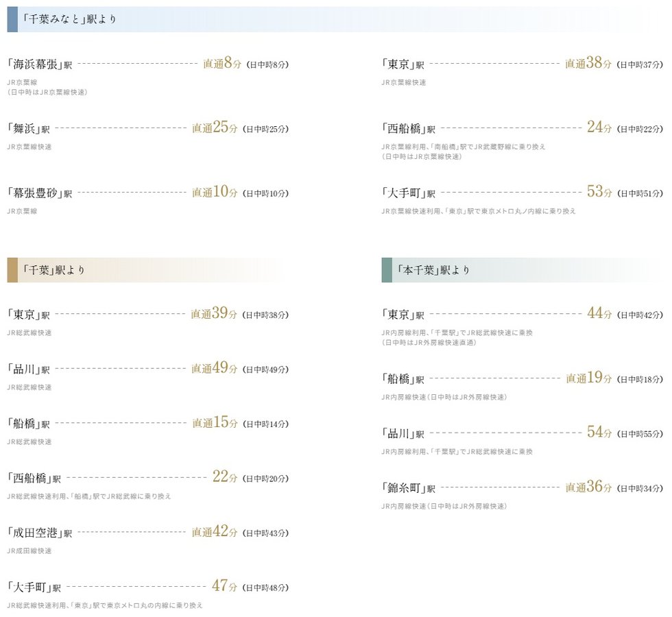Click the blue bar beside 千葉みなと header
Image resolution: width=672 pixels, height=617 pixels.
[x=12, y=19]
